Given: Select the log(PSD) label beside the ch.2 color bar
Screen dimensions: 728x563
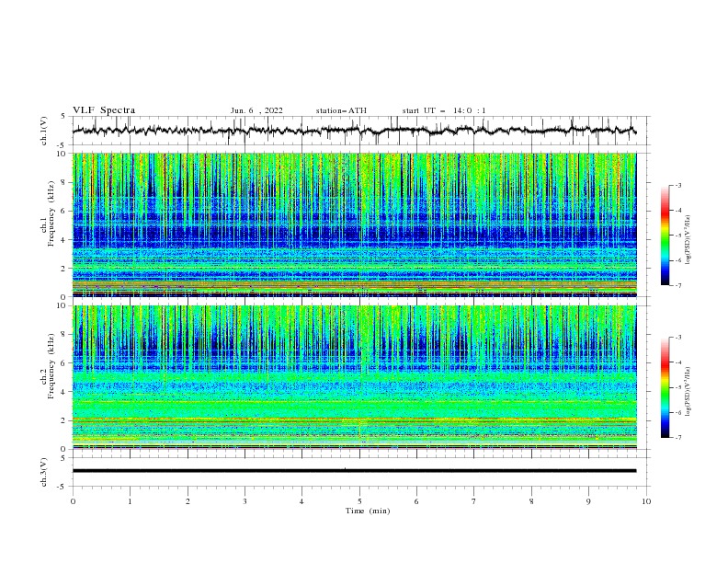Looking at the screenshot, I should point(688,392).
